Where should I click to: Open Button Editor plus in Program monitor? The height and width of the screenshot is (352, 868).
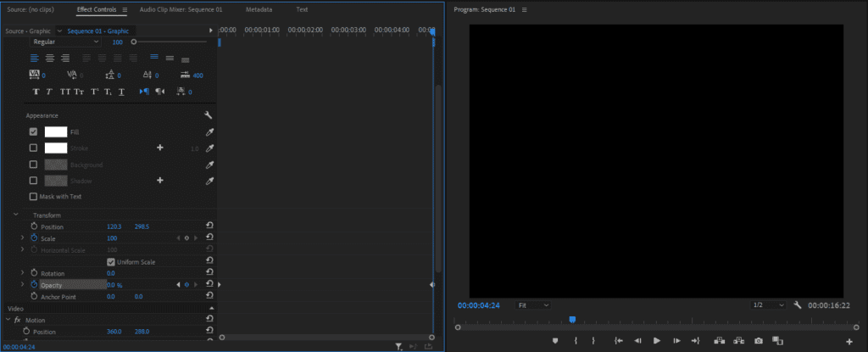(849, 342)
